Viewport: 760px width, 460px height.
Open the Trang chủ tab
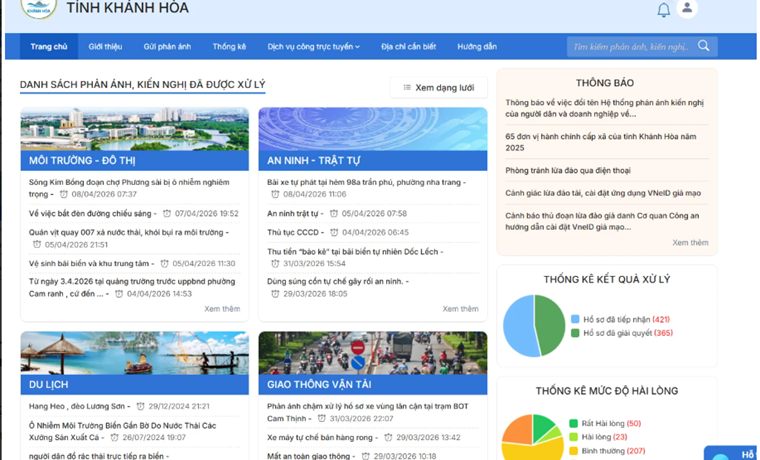pos(48,47)
